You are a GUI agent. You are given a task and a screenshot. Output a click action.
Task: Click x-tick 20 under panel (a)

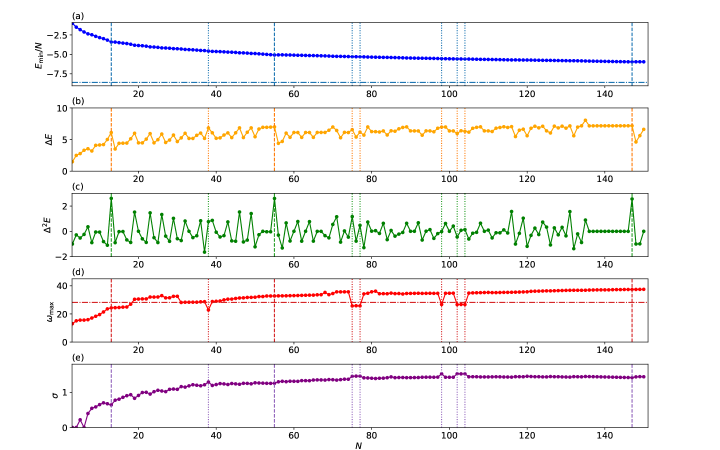(x=138, y=94)
